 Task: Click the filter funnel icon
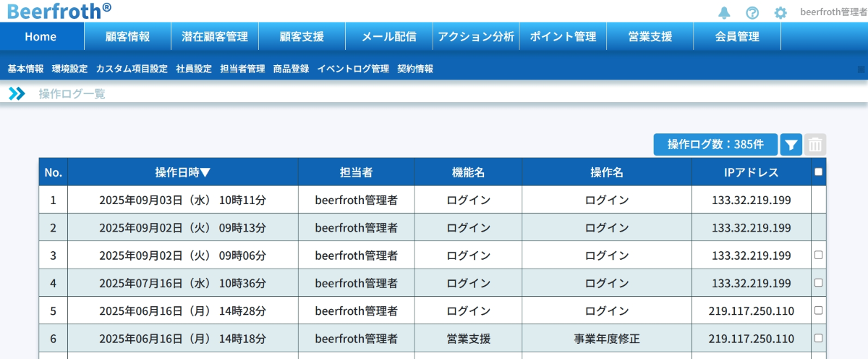point(791,145)
